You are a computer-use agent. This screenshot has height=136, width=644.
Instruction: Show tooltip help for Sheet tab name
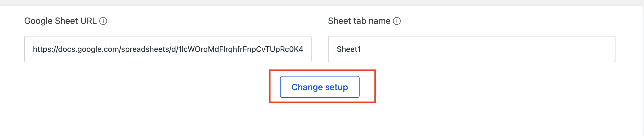click(397, 21)
